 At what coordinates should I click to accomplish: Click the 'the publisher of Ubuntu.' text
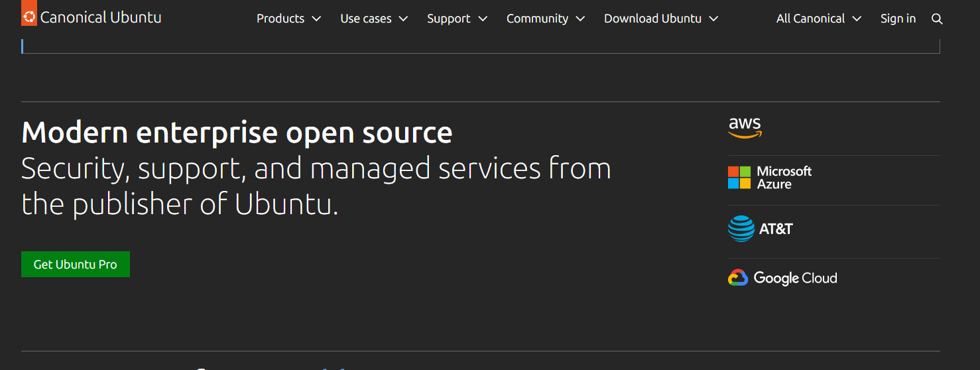click(x=180, y=204)
